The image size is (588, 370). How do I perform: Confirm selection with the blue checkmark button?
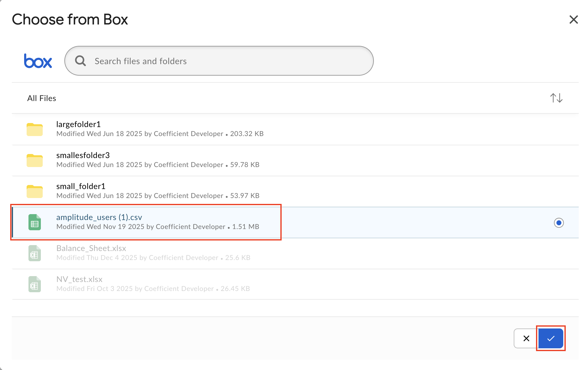pos(551,338)
